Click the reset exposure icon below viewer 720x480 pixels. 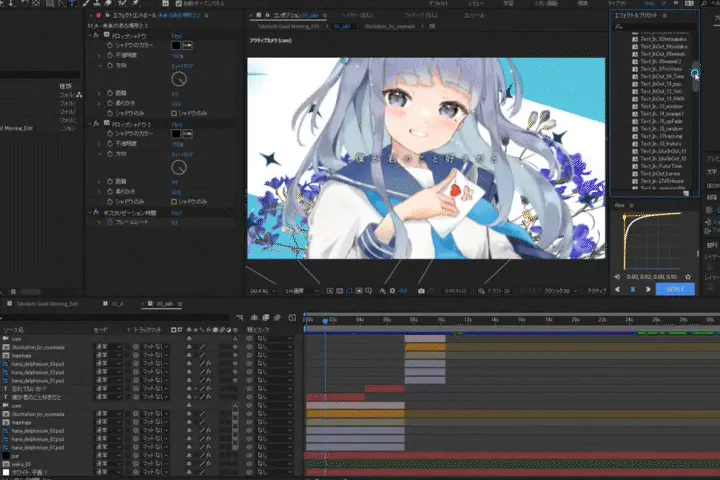393,291
